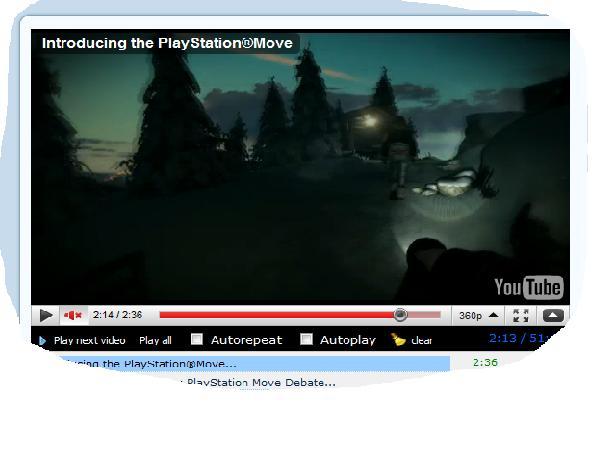Tick the Autoplay checkbox
This screenshot has width=615, height=467.
pos(307,340)
